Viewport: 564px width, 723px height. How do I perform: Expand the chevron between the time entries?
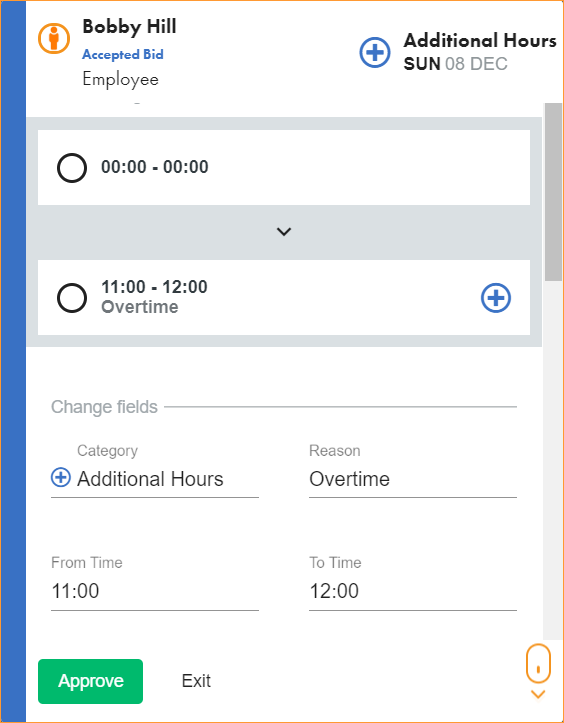284,231
